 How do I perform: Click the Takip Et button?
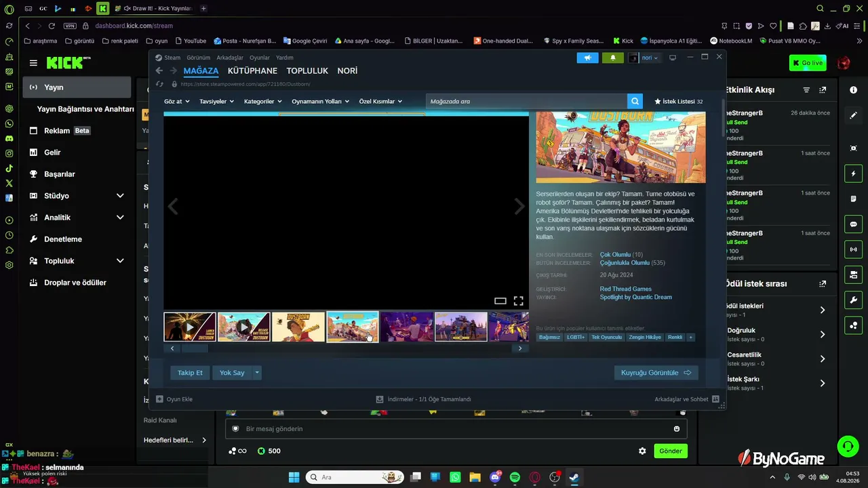pos(190,373)
